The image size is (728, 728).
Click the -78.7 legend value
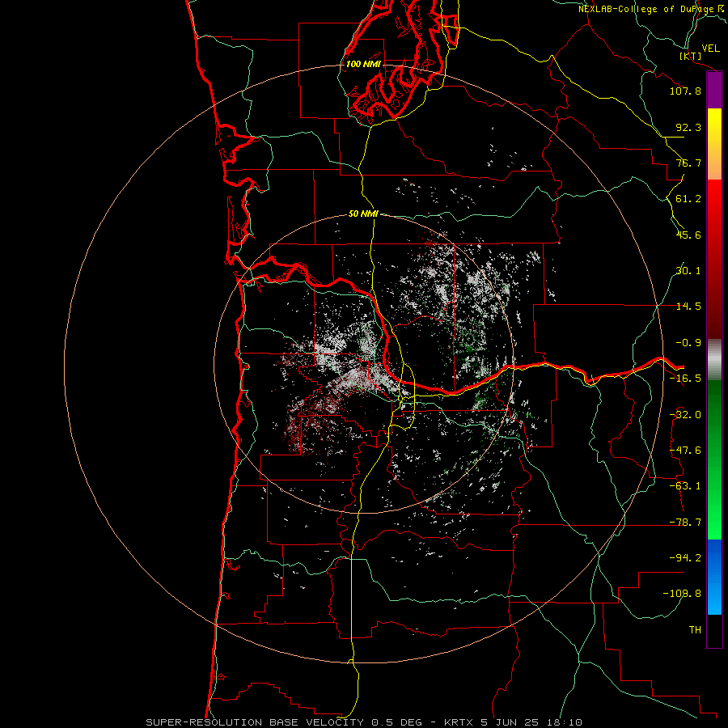pyautogui.click(x=685, y=523)
